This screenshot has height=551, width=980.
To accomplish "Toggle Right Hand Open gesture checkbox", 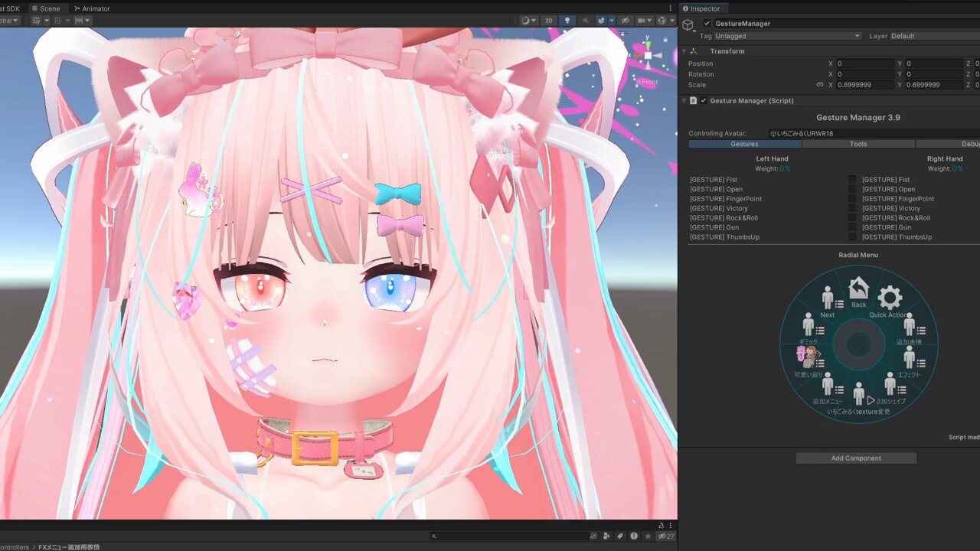I will tap(852, 189).
